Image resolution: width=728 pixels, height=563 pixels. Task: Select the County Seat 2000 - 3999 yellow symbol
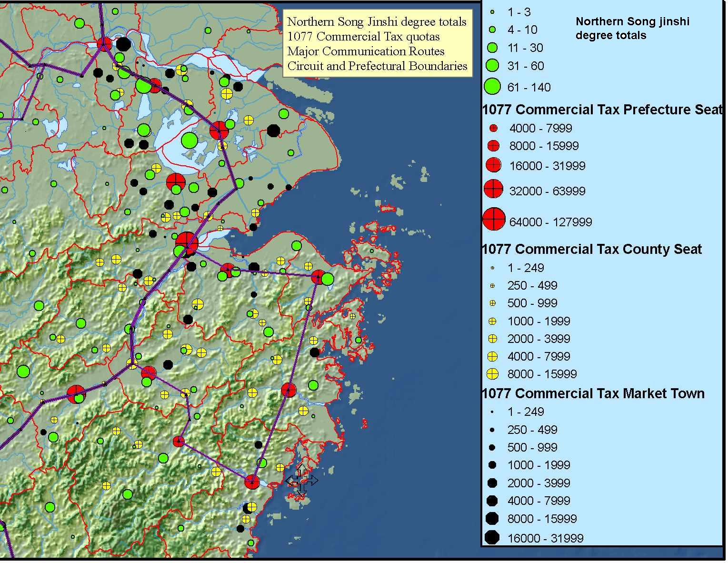(492, 339)
